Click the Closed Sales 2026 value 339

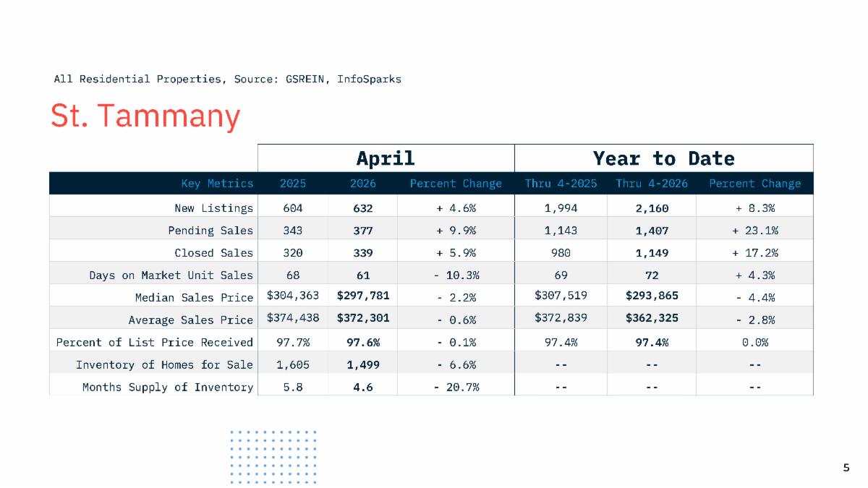click(362, 253)
